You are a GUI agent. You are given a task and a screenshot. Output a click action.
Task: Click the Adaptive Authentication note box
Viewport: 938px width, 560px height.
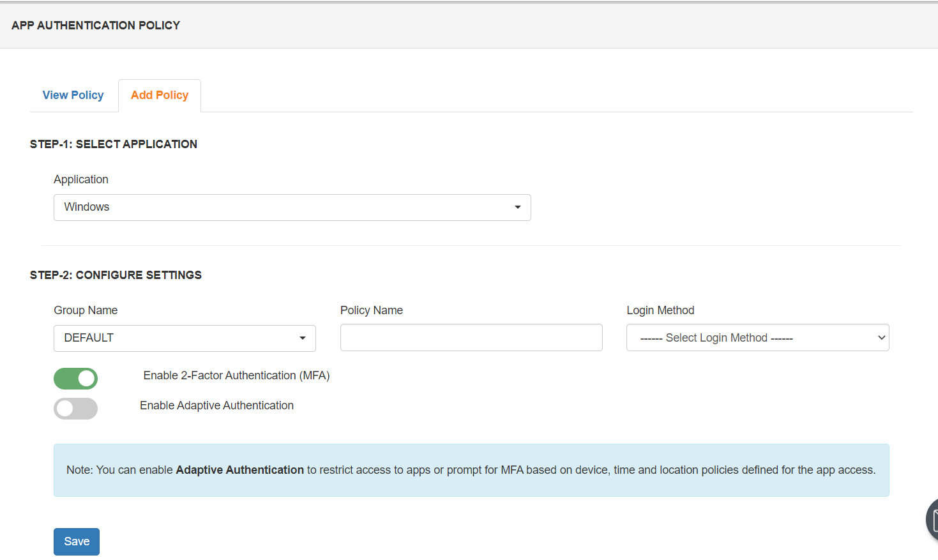click(471, 471)
